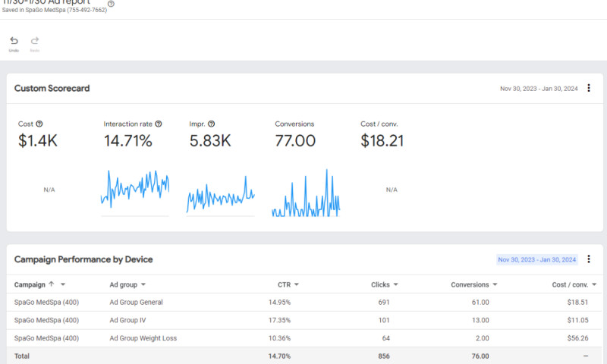Viewport: 607px width, 364px height.
Task: Open Custom Scorecard three-dot menu
Action: click(x=589, y=89)
